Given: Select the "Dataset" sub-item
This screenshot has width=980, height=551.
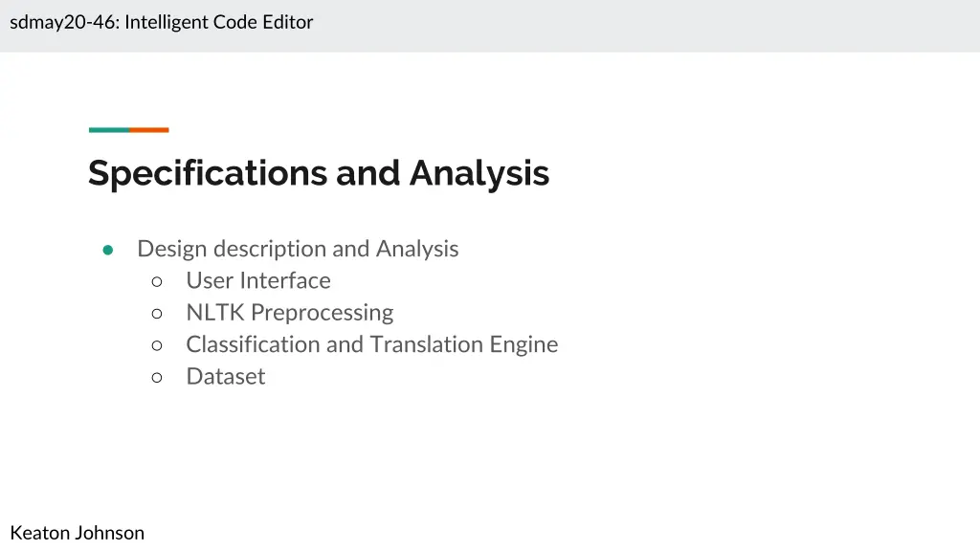Looking at the screenshot, I should coord(225,376).
